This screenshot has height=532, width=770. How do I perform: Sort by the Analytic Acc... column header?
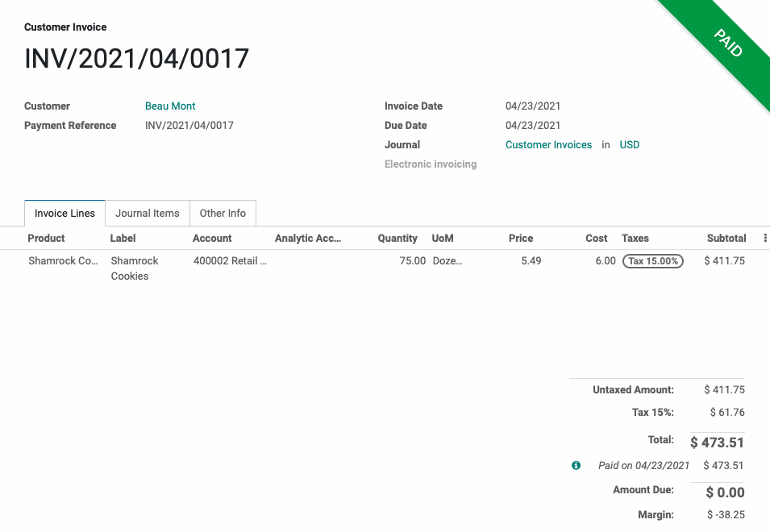coord(308,238)
